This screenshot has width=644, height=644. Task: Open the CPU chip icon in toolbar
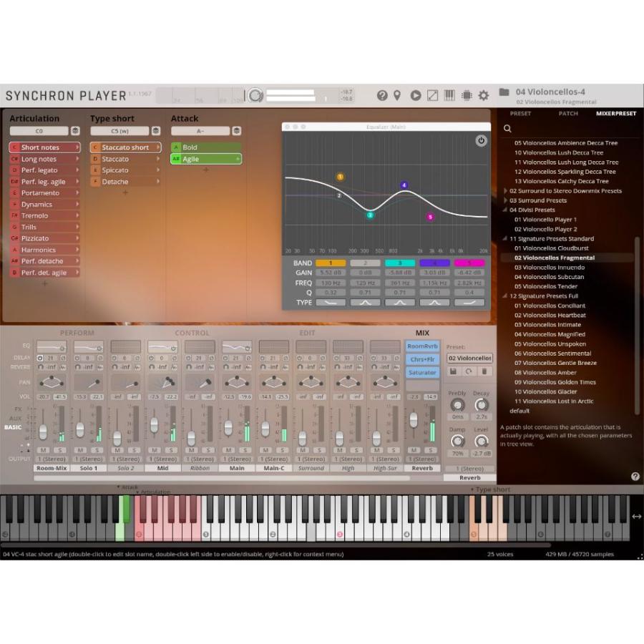coord(467,96)
